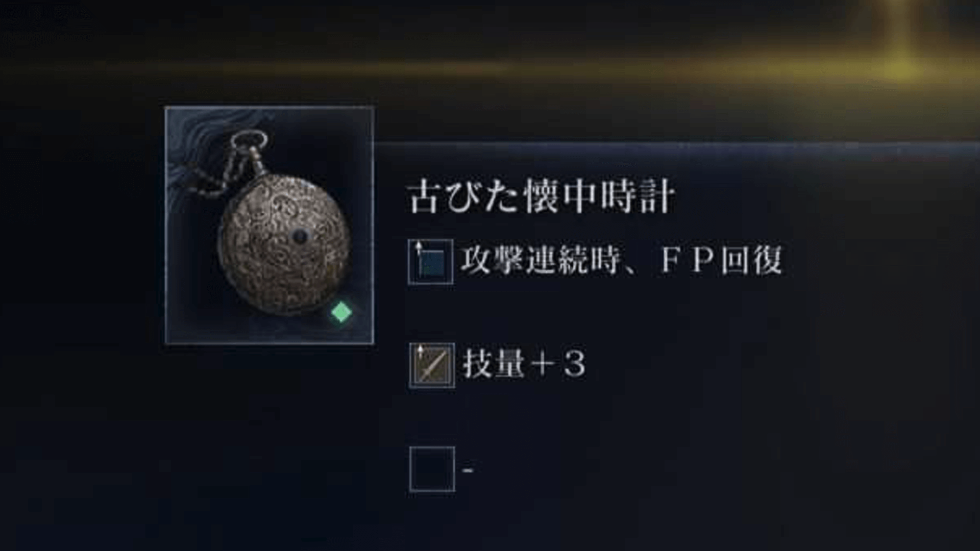Click the dark hole on the watch cover
Image resolution: width=980 pixels, height=551 pixels.
(x=301, y=236)
